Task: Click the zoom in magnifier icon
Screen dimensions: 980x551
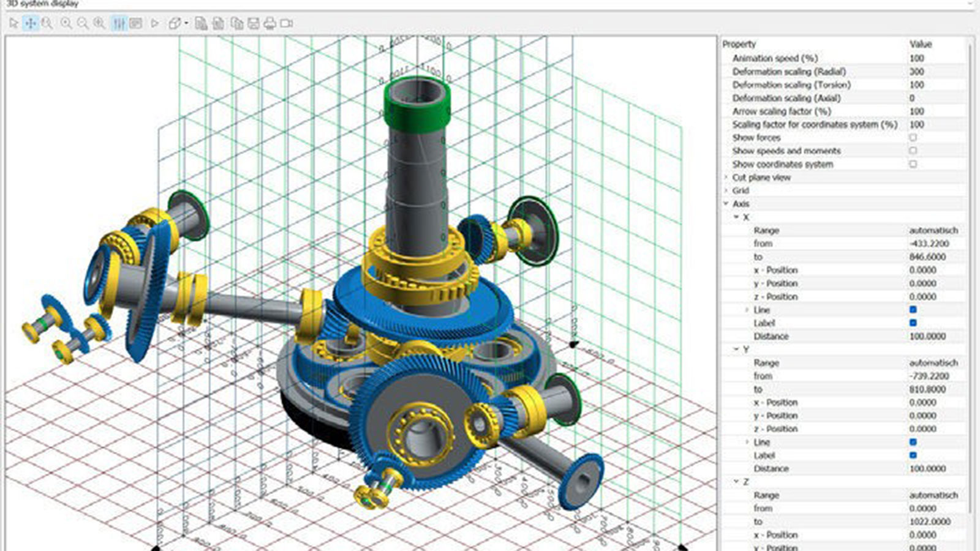Action: coord(66,23)
